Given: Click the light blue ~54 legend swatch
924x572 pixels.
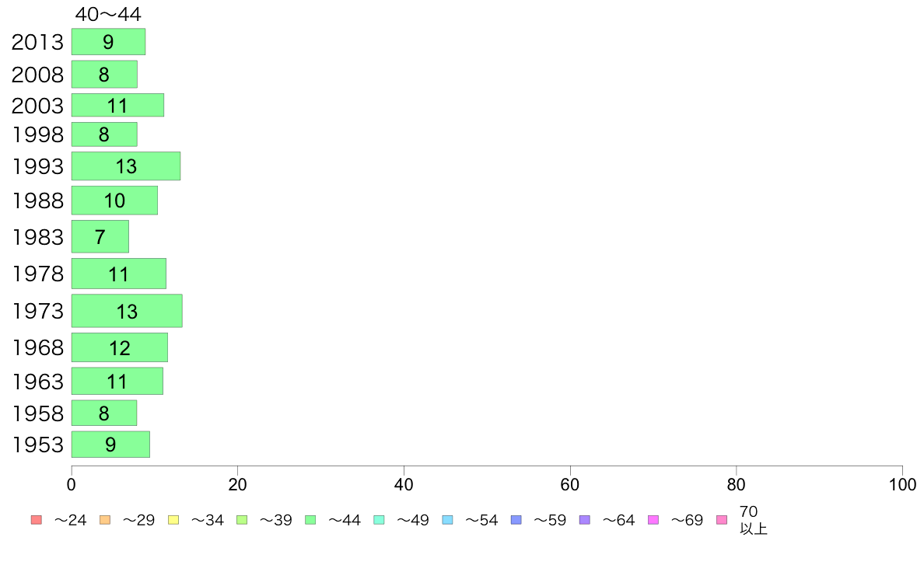Looking at the screenshot, I should (447, 520).
